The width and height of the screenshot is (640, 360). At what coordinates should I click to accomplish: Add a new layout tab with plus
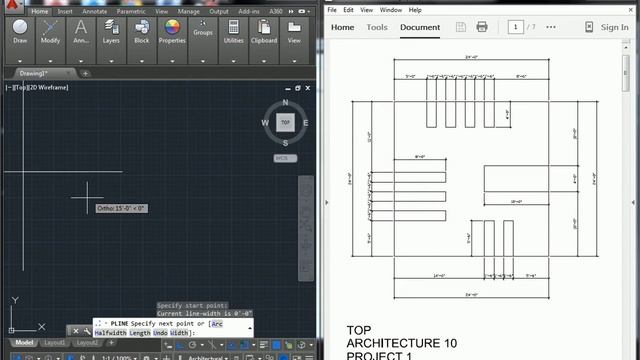[111, 342]
